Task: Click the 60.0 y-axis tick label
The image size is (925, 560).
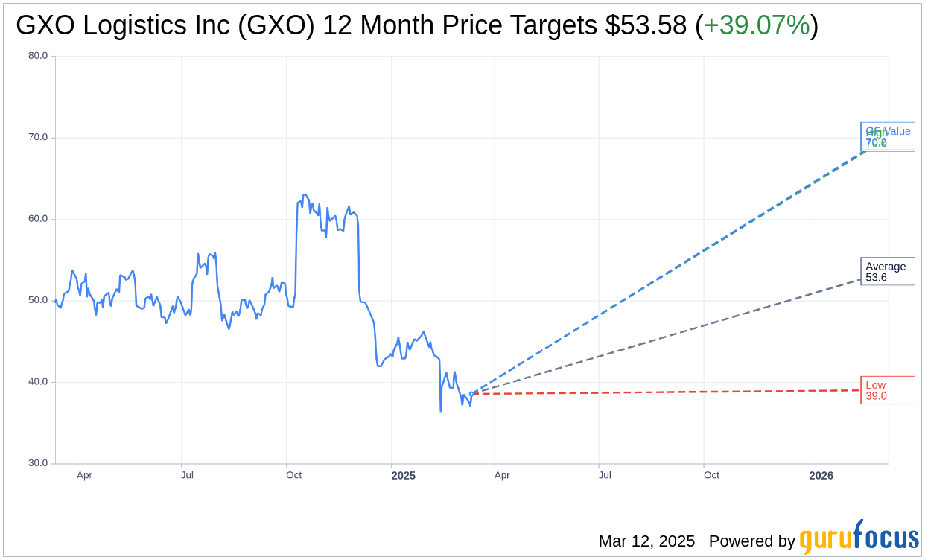Action: (x=38, y=219)
